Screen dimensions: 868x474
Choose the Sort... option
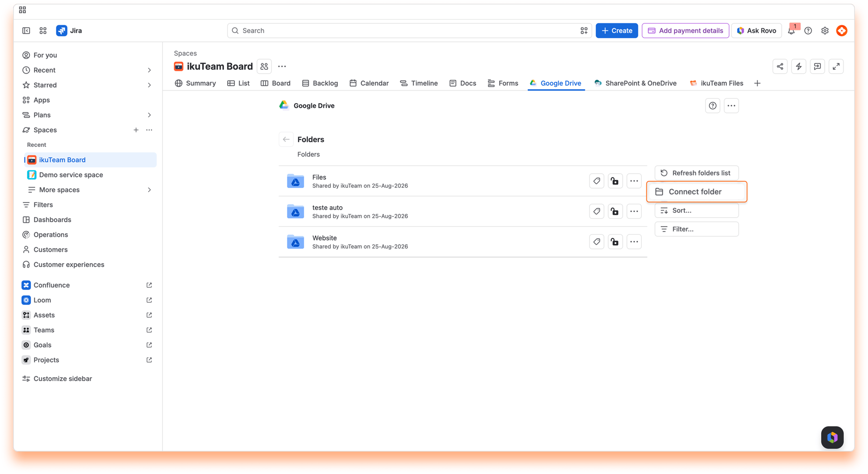point(697,210)
